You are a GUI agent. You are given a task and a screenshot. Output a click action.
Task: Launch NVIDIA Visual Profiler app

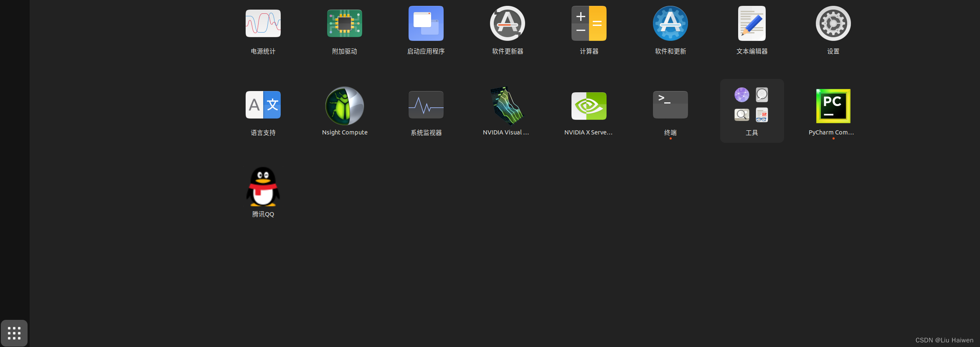[x=506, y=106]
